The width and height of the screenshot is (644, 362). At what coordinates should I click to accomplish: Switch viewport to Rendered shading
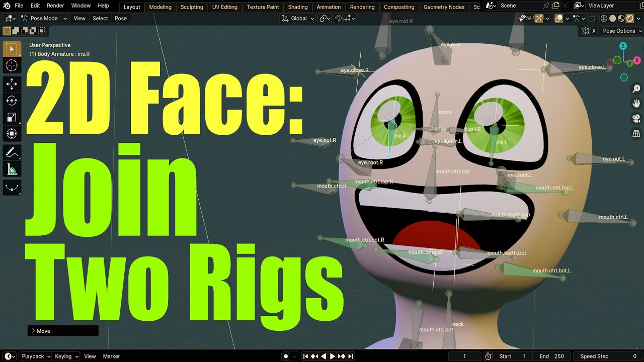pos(630,18)
